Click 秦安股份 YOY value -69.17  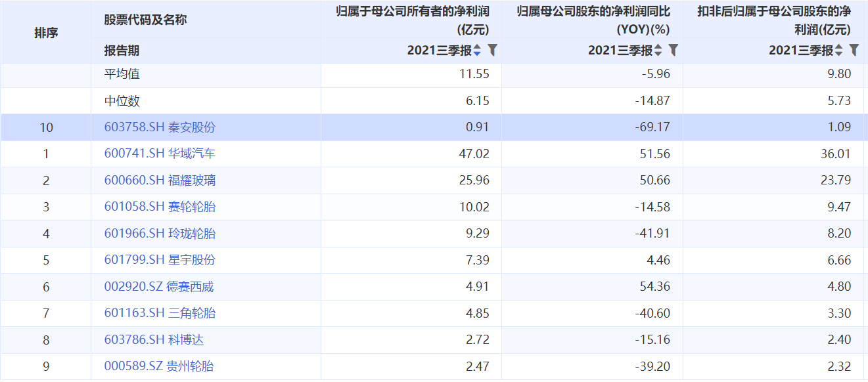[652, 127]
